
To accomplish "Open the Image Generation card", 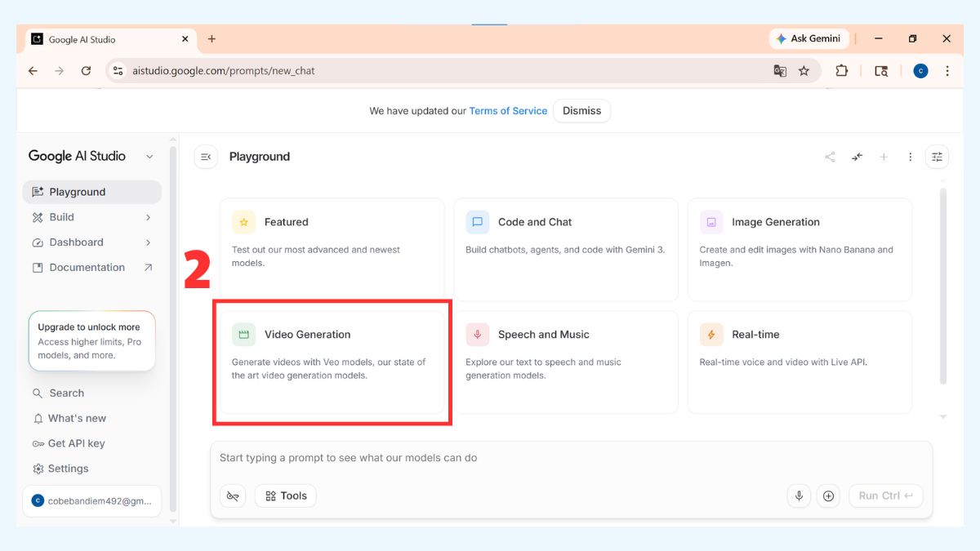I will [x=800, y=250].
